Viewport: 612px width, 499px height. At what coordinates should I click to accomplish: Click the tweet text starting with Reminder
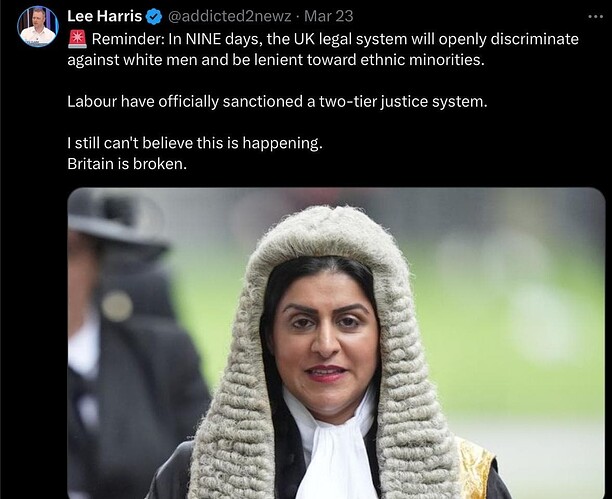(323, 50)
